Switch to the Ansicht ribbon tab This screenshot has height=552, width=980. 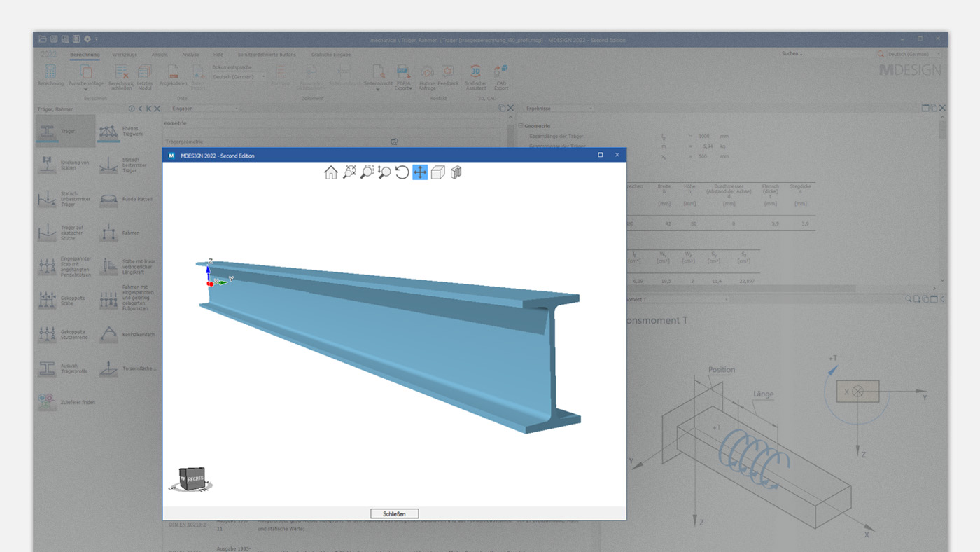point(160,55)
